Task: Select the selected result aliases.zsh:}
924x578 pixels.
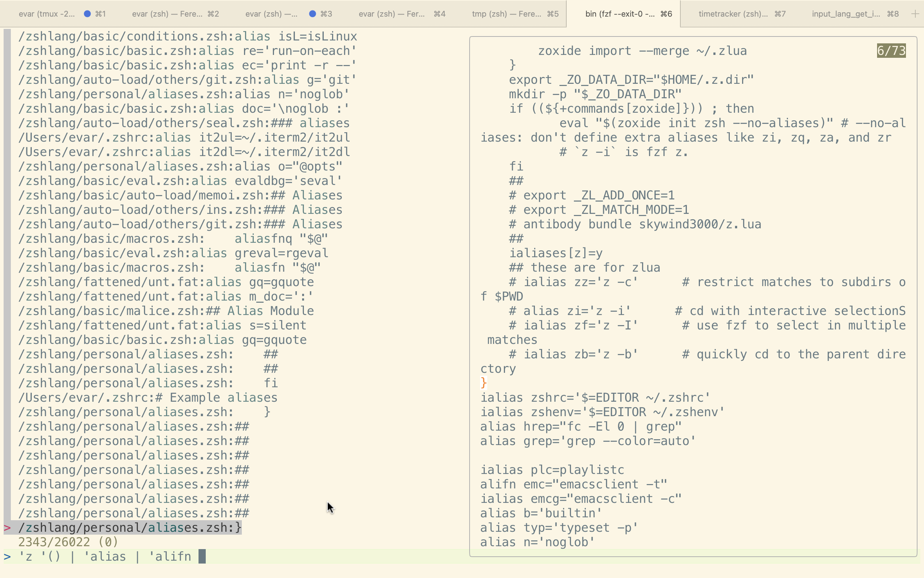Action: click(x=130, y=527)
